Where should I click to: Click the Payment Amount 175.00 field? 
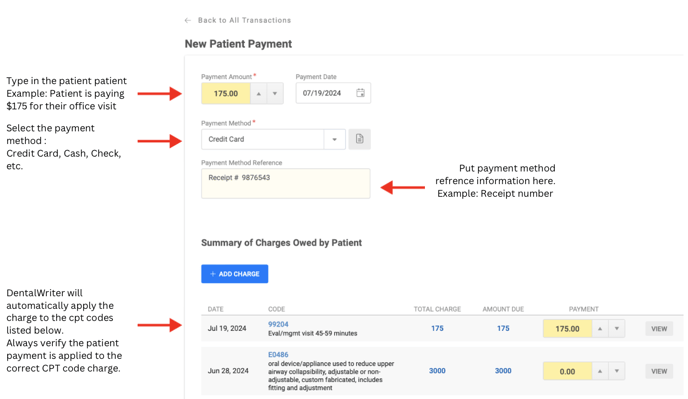tap(226, 93)
